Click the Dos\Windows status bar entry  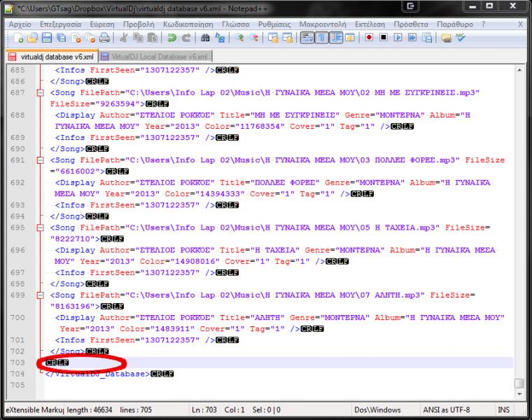[x=377, y=409]
